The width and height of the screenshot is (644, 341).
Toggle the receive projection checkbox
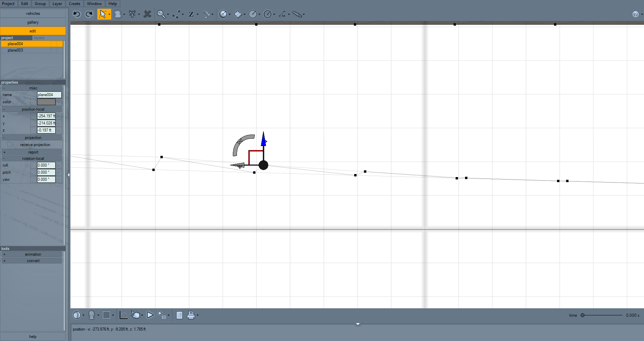tap(9, 145)
